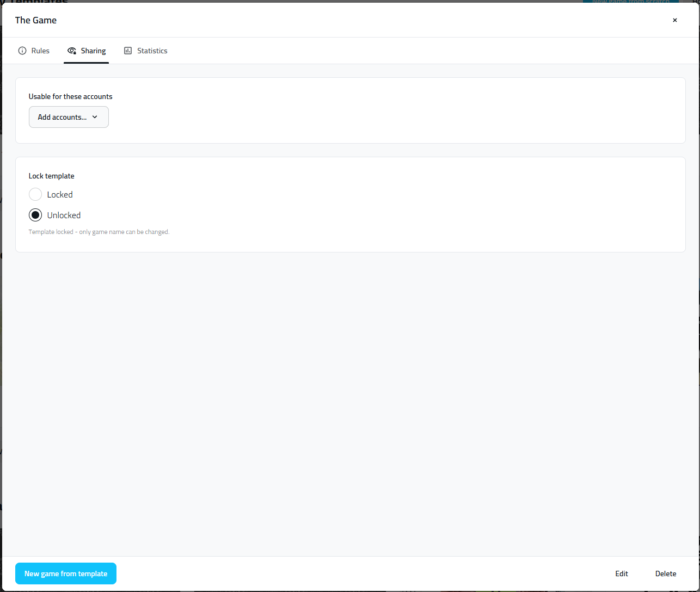This screenshot has height=592, width=700.
Task: Click the bar chart icon on Statistics tab
Action: coord(128,51)
